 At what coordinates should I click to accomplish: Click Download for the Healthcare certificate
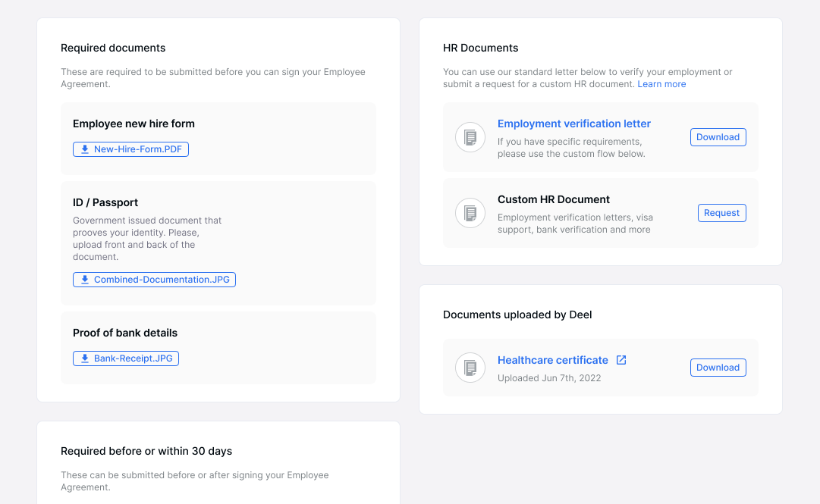pyautogui.click(x=718, y=368)
